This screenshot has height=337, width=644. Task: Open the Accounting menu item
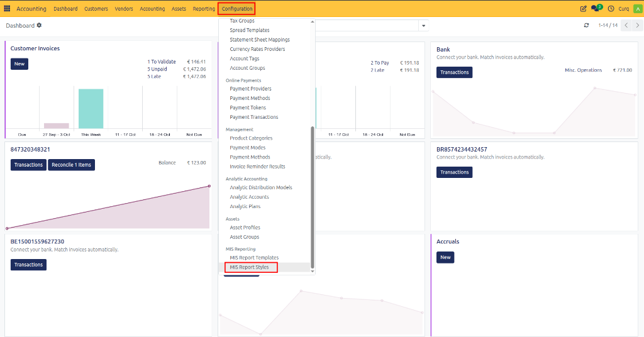(x=152, y=9)
